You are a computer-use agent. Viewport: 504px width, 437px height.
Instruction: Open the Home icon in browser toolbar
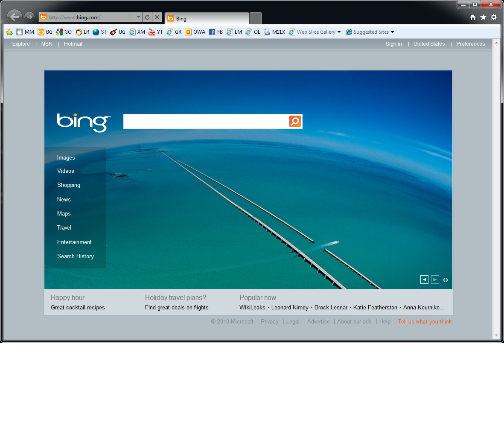pos(472,17)
